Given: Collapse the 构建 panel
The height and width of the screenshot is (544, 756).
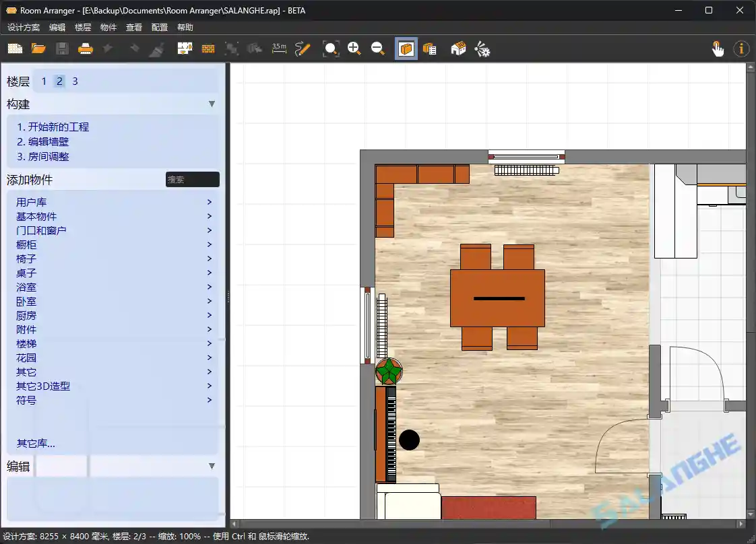Looking at the screenshot, I should (x=212, y=104).
